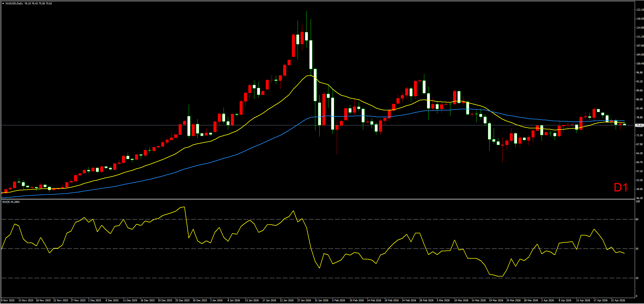Click the 27 Jan 2026 date label

tap(304, 300)
